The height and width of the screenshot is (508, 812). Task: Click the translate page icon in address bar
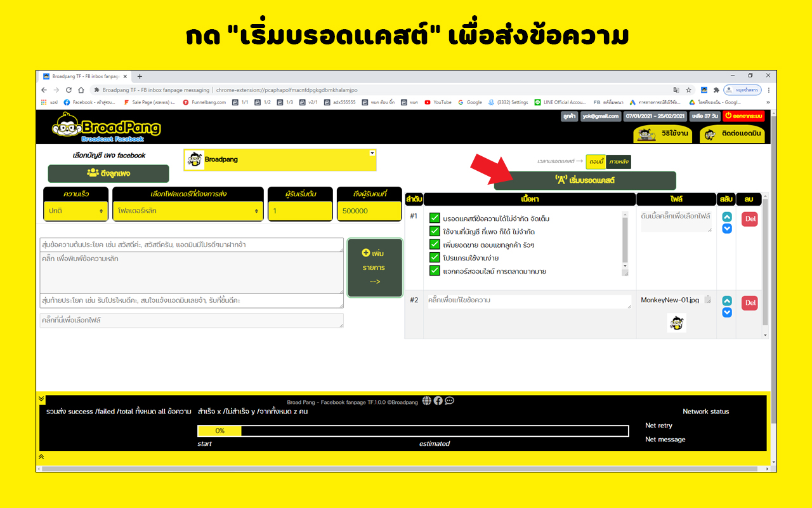676,90
